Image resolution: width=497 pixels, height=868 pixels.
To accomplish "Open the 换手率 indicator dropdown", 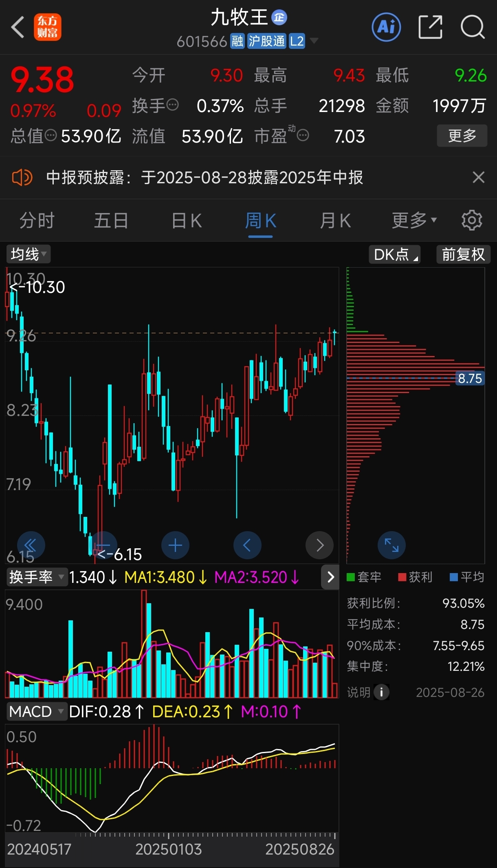I will tap(37, 577).
